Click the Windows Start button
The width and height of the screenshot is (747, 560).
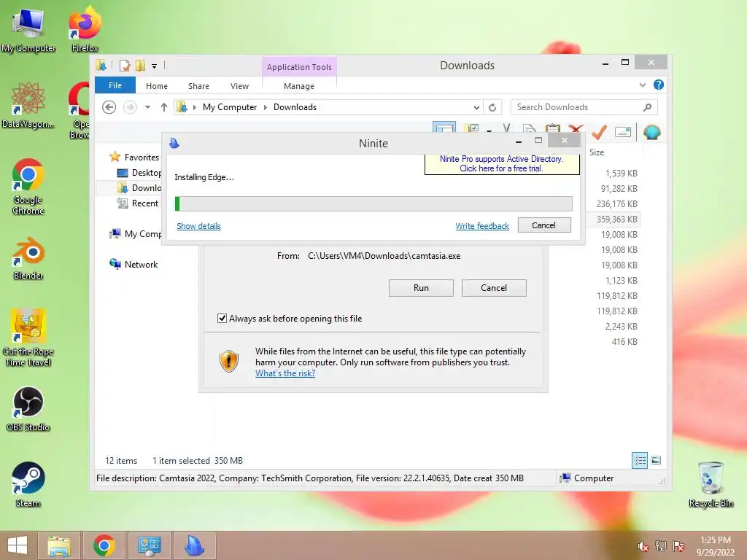click(x=18, y=545)
